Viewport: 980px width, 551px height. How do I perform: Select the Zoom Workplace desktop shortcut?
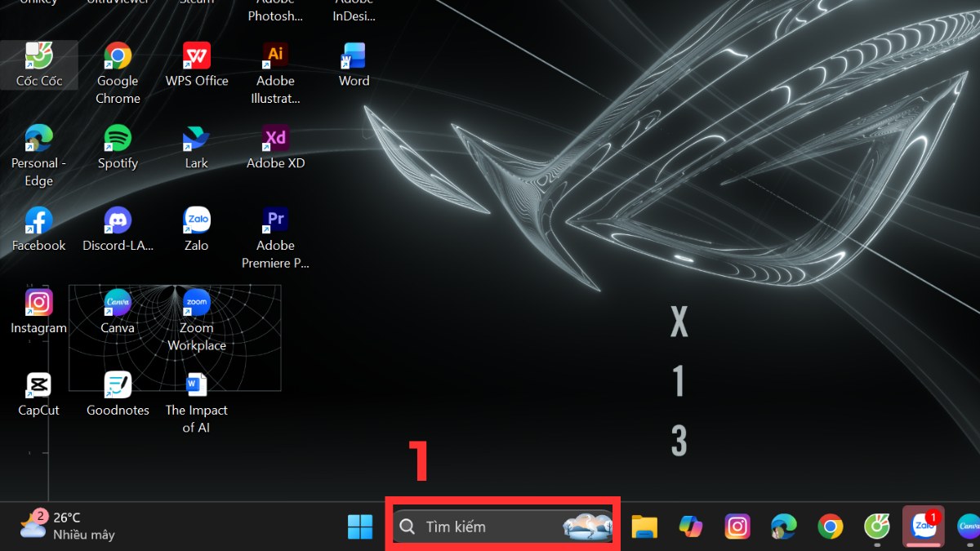(197, 320)
